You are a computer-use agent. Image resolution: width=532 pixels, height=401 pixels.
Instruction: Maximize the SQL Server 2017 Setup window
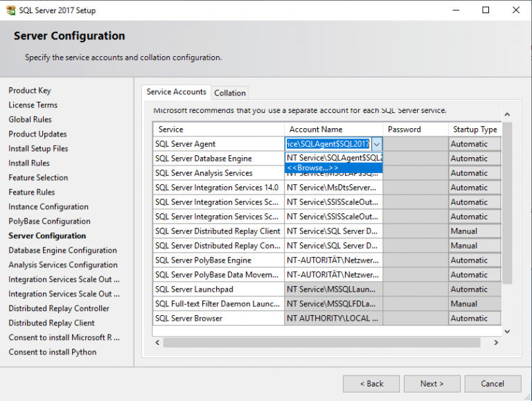click(486, 10)
